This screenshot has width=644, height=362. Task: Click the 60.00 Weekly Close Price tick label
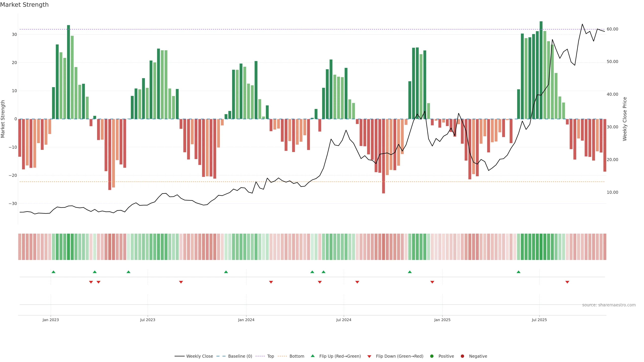click(612, 29)
